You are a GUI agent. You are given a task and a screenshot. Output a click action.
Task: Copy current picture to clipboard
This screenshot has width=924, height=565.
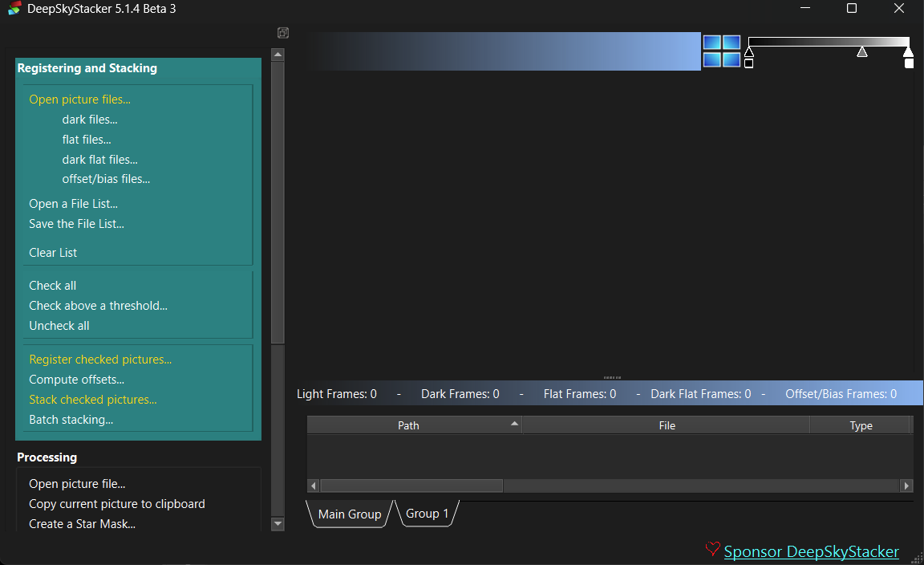point(117,504)
